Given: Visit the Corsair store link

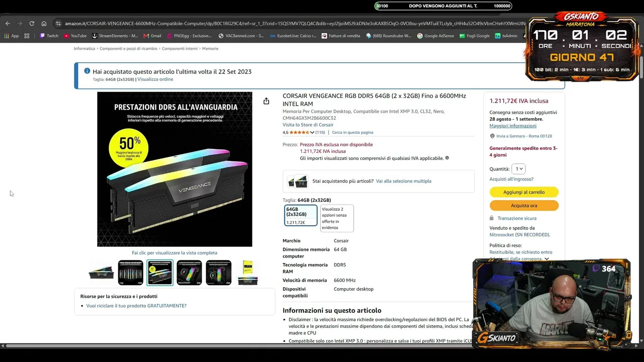Looking at the screenshot, I should point(308,125).
